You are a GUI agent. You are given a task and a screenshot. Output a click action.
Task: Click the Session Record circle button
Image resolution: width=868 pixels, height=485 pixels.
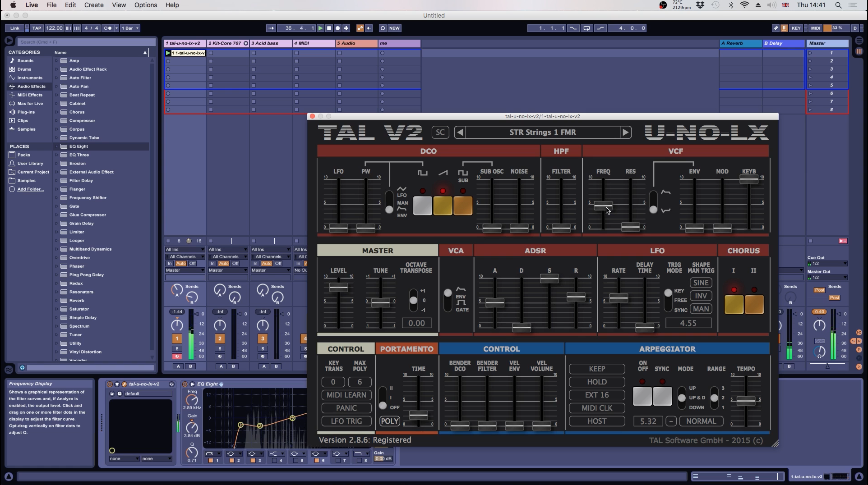[383, 28]
